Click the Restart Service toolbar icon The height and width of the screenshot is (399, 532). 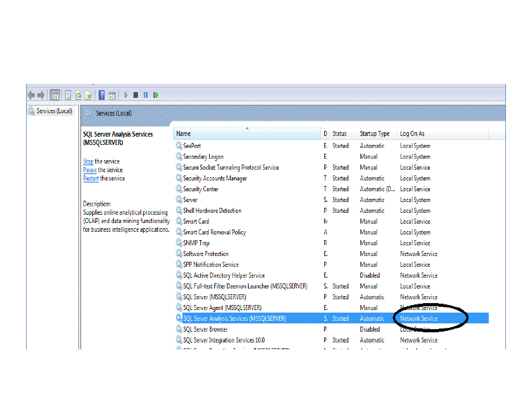click(156, 95)
